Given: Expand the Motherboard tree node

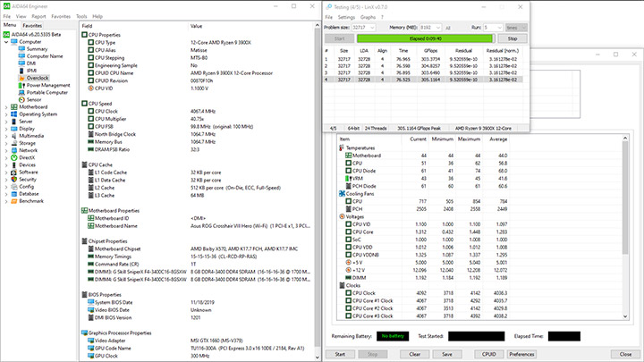Looking at the screenshot, I should (x=5, y=109).
